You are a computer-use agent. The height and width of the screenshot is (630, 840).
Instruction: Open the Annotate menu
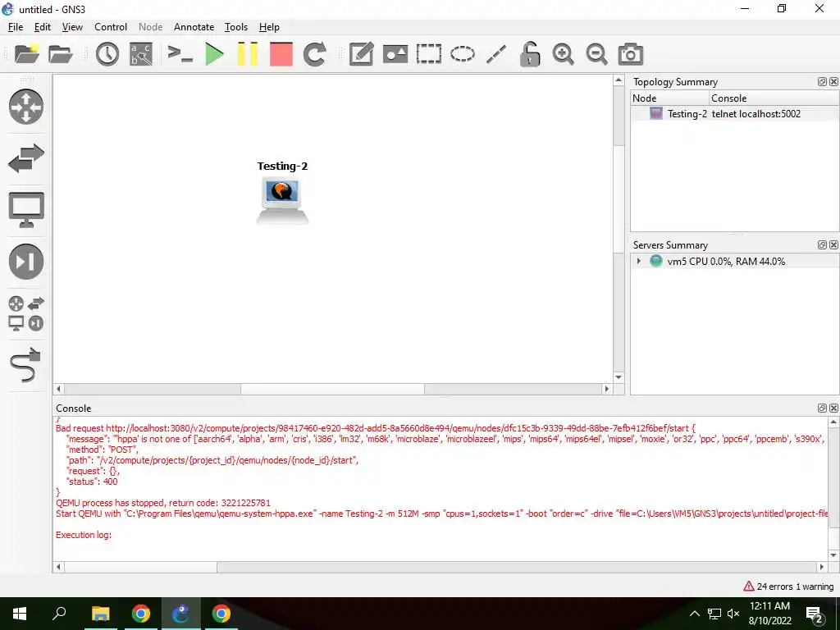[x=194, y=27]
